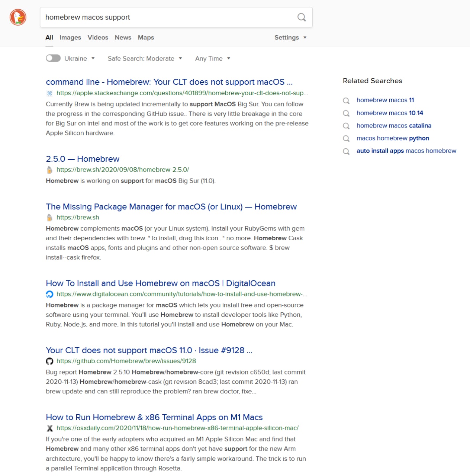Search related 'homebrew macos 10.14'
The image size is (470, 476).
pos(390,113)
